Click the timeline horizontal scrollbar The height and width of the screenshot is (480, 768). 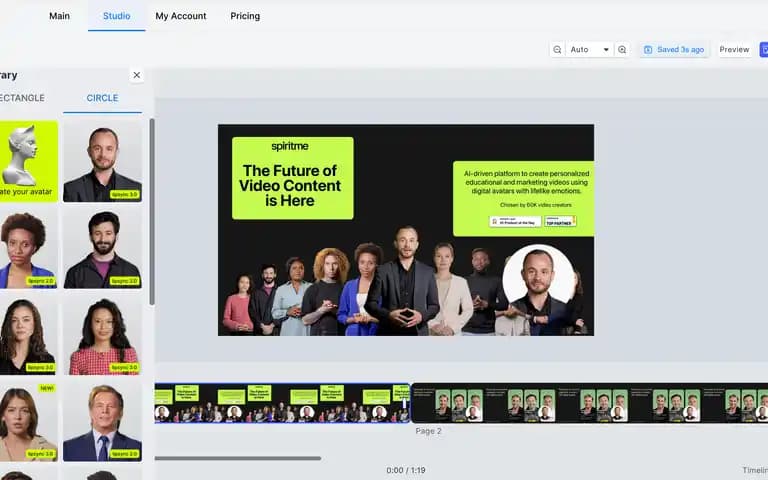(x=238, y=458)
